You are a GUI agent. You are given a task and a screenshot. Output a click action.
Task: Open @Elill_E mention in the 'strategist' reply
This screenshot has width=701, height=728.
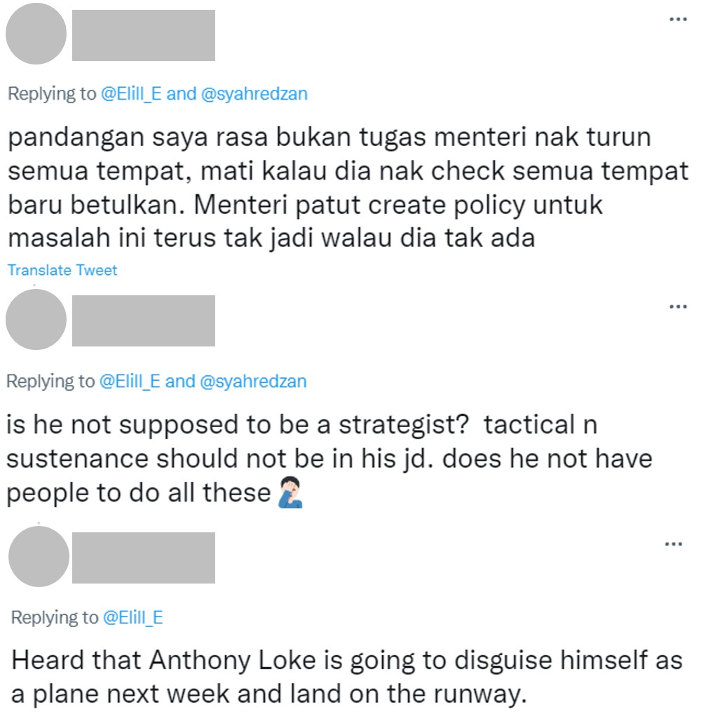click(130, 381)
